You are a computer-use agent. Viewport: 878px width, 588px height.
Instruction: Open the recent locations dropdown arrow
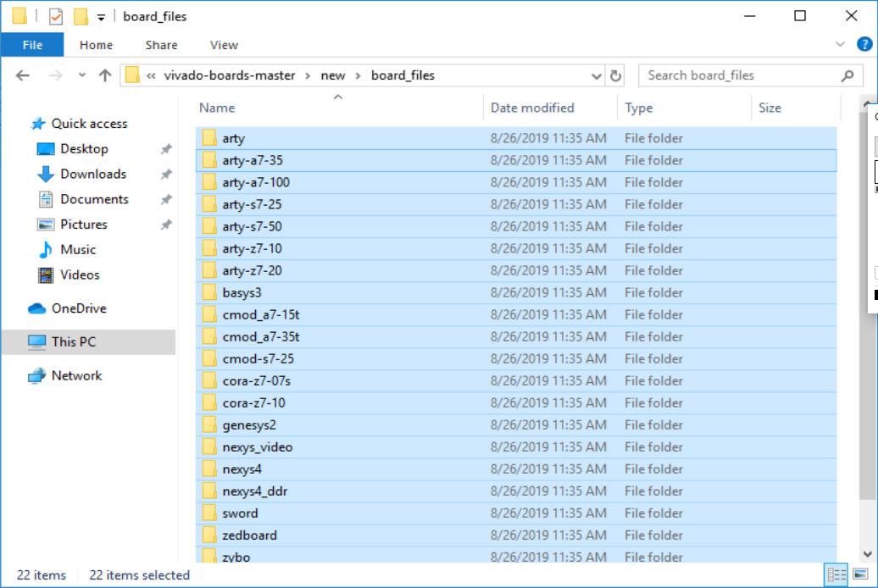point(82,75)
